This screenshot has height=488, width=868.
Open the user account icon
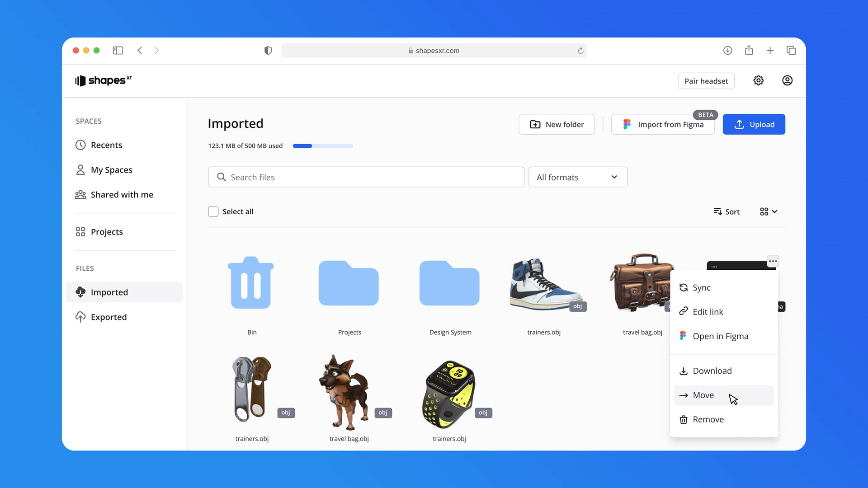[787, 80]
